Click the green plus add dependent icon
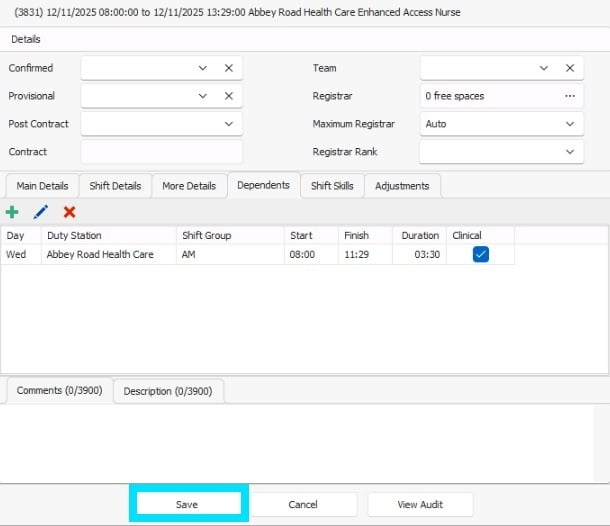Viewport: 610px width, 526px height. pos(12,212)
